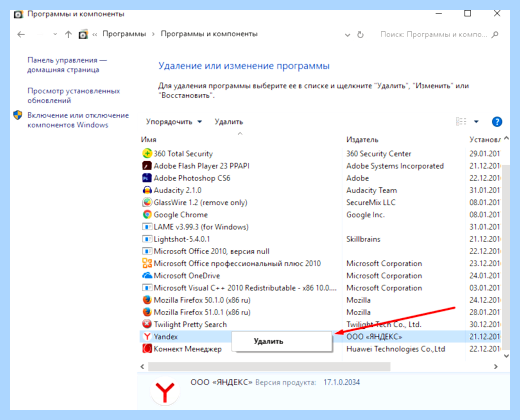The height and width of the screenshot is (420, 520).
Task: Expand the address bar history dropdown
Action: pos(347,35)
